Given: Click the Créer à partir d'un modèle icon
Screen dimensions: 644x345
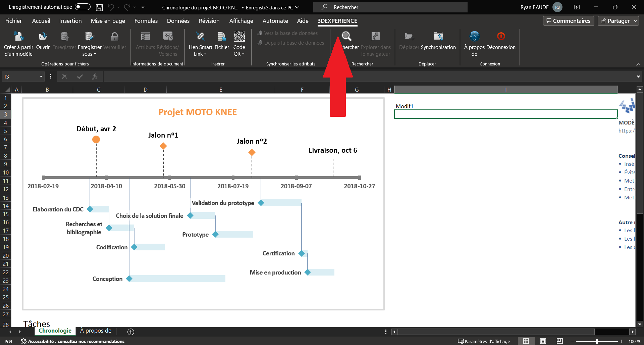Looking at the screenshot, I should tap(18, 37).
